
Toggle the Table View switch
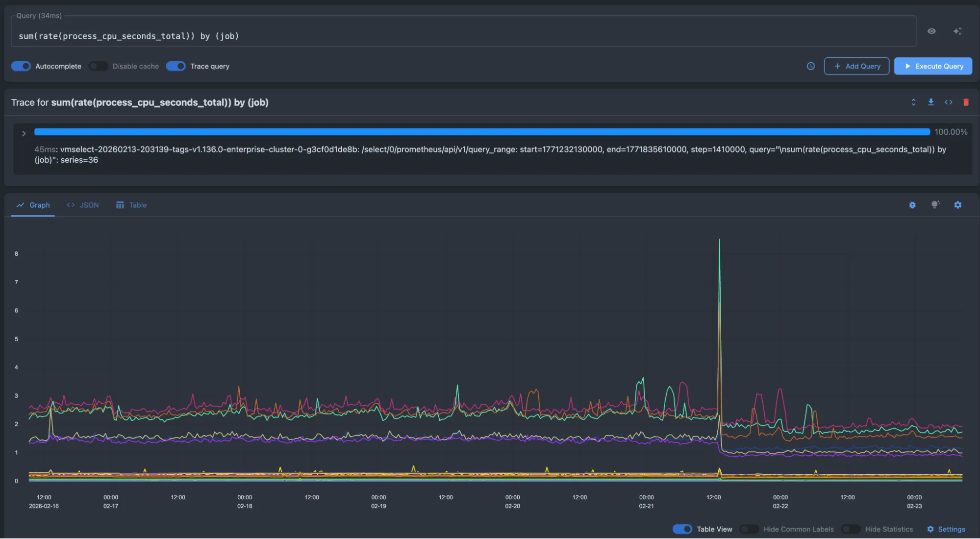[682, 529]
